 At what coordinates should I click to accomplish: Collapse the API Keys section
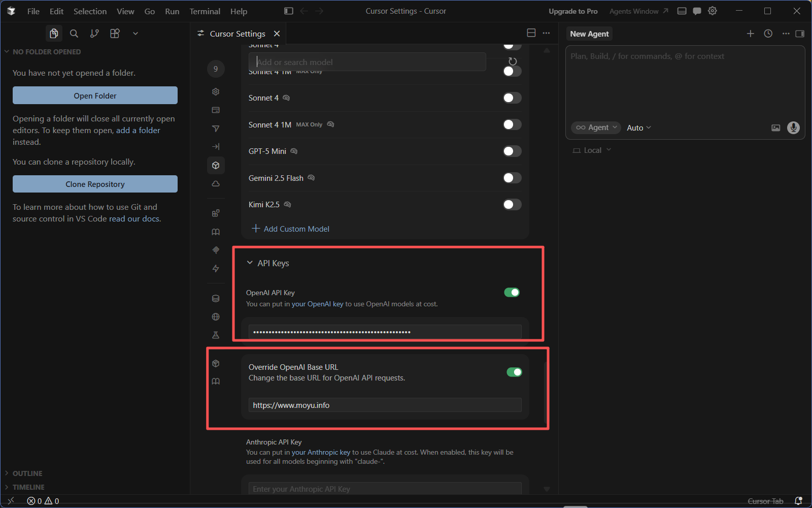coord(267,263)
